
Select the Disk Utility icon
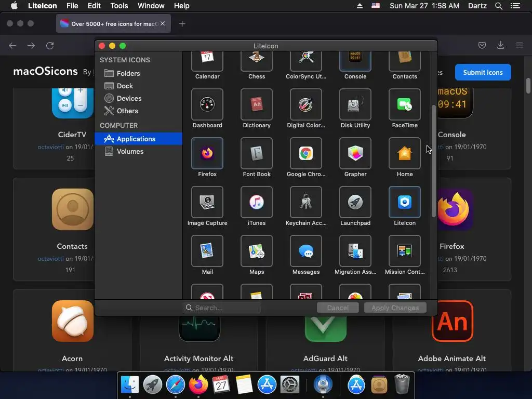[x=355, y=104]
